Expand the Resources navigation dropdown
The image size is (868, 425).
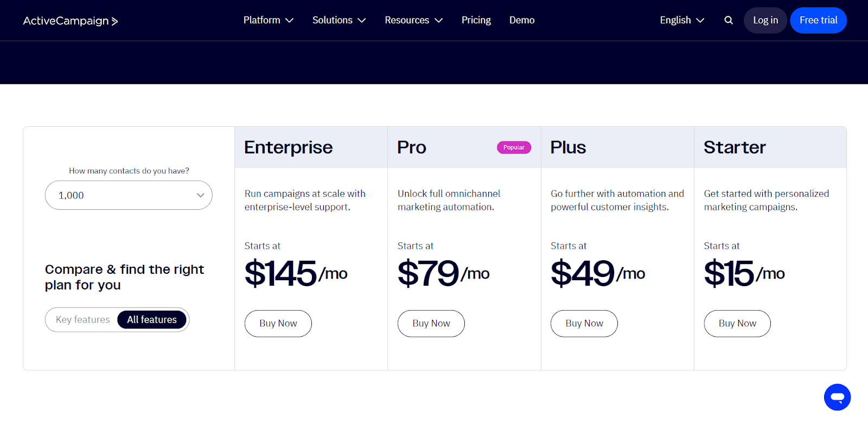pyautogui.click(x=413, y=20)
